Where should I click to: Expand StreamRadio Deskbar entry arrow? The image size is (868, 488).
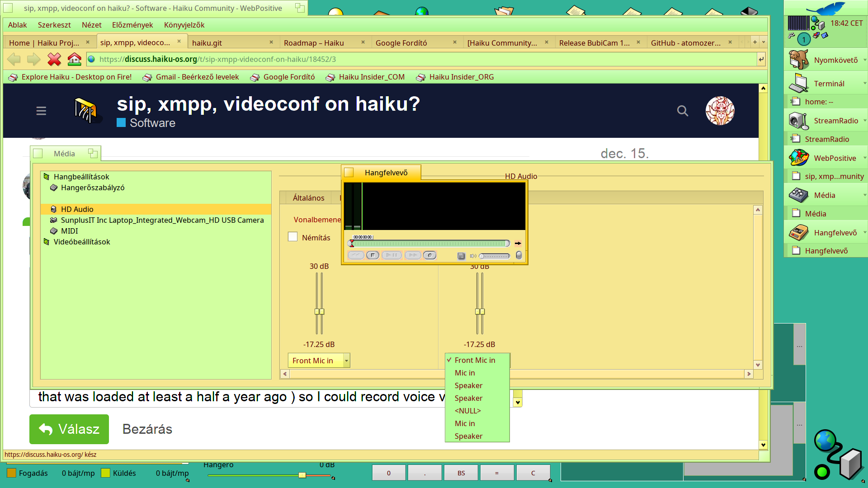(864, 120)
